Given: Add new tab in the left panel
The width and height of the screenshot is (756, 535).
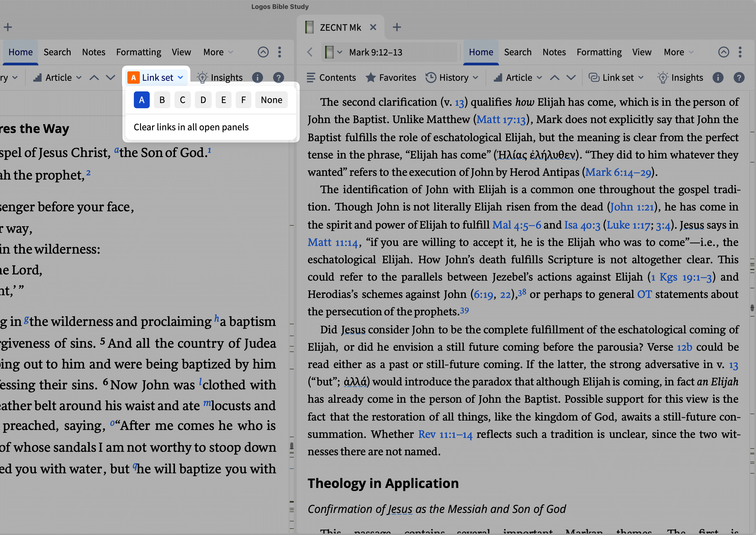Looking at the screenshot, I should (8, 27).
